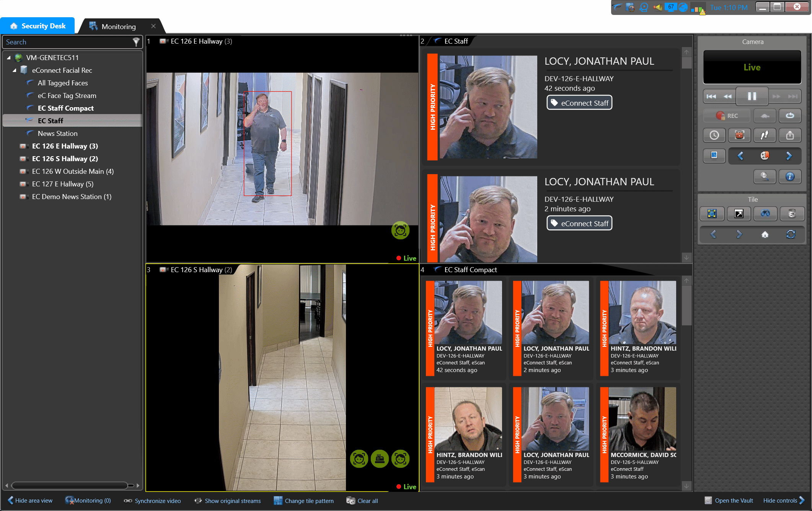812x511 pixels.
Task: Collapse eConnect Facial Rec tree node
Action: pos(14,70)
